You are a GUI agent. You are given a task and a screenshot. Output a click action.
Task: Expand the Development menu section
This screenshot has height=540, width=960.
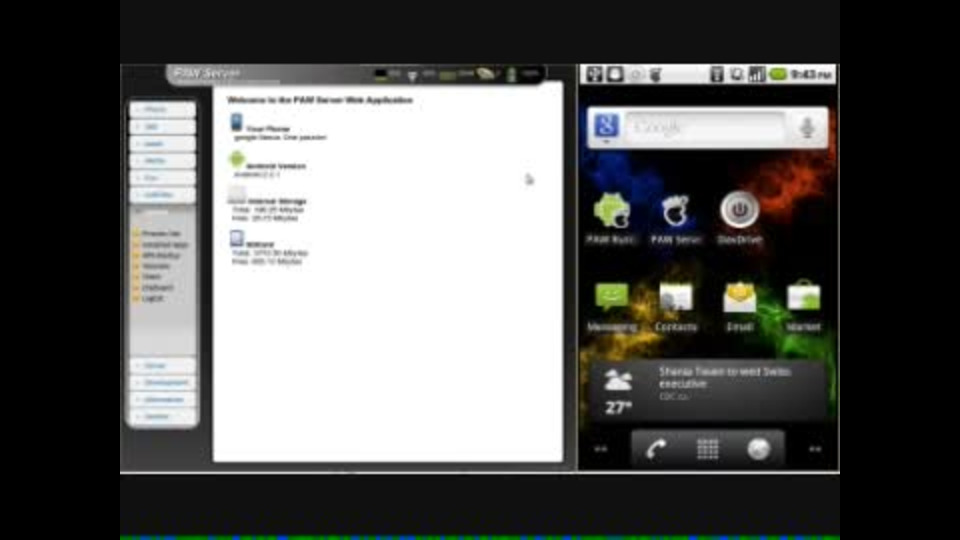coord(163,383)
